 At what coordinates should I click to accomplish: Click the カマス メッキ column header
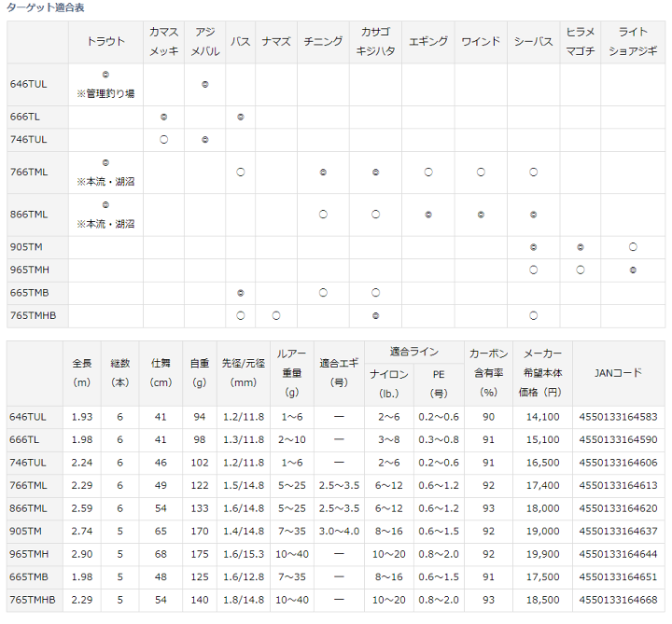[x=163, y=42]
